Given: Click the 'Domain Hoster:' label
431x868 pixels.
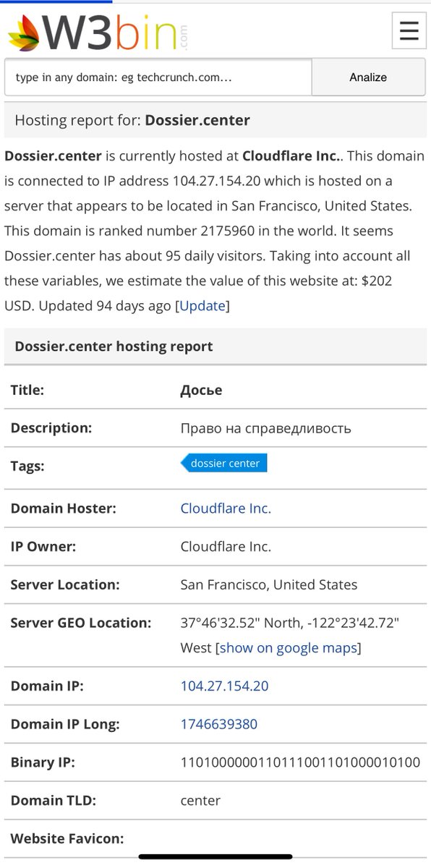Looking at the screenshot, I should (63, 509).
